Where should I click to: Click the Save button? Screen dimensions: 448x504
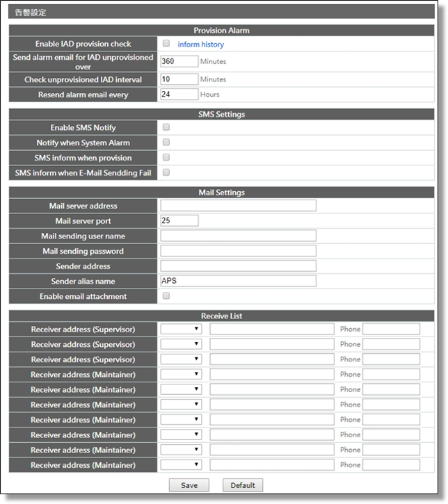(189, 485)
